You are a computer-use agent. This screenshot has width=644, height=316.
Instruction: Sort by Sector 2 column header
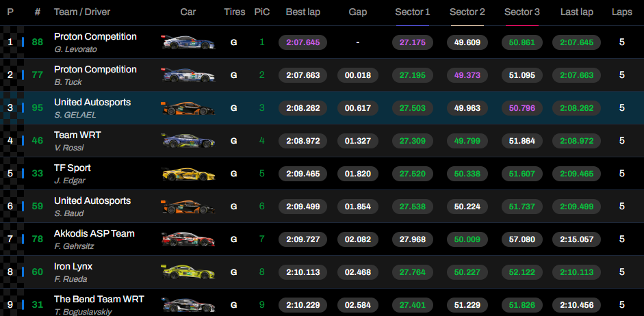tap(467, 12)
